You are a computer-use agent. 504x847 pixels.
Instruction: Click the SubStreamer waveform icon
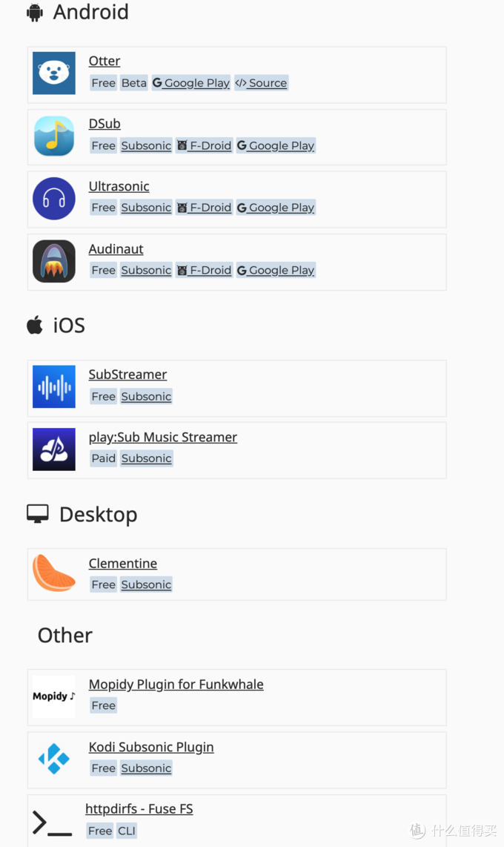coord(54,386)
